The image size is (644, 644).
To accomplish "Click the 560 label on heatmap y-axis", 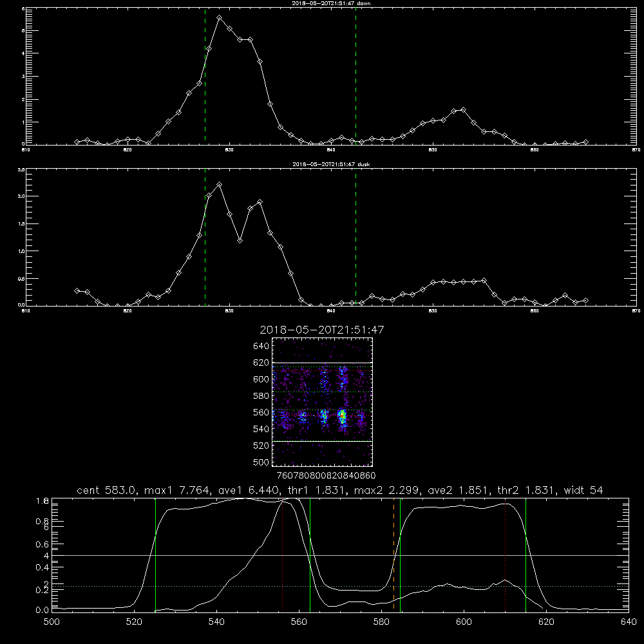I will [261, 412].
